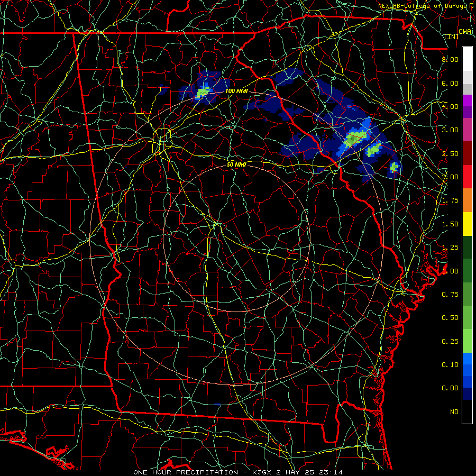Click the 1.75 legend value
Viewport: 476px width, 476px height.
pyautogui.click(x=450, y=200)
